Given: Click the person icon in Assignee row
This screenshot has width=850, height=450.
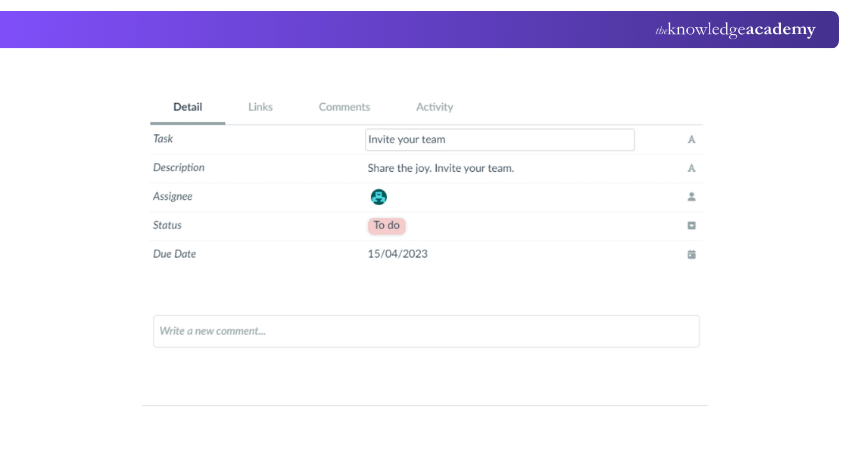Looking at the screenshot, I should (691, 197).
